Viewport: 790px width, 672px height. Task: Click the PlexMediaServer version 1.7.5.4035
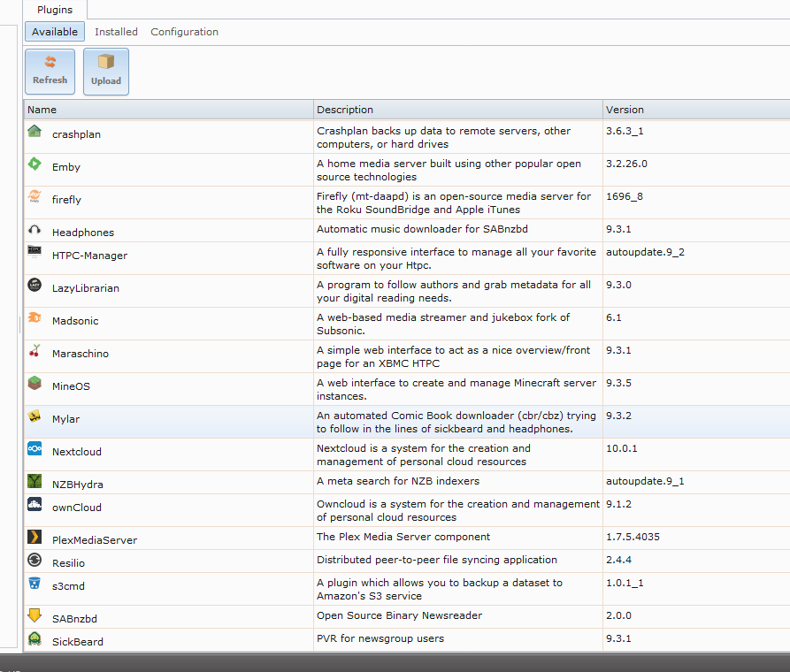point(633,537)
